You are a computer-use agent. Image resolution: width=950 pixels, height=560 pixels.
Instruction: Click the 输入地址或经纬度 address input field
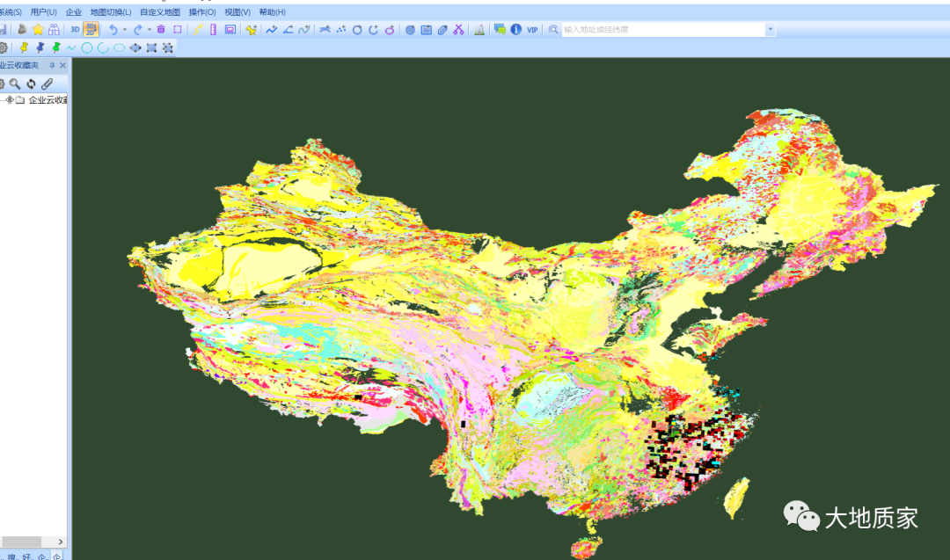664,29
